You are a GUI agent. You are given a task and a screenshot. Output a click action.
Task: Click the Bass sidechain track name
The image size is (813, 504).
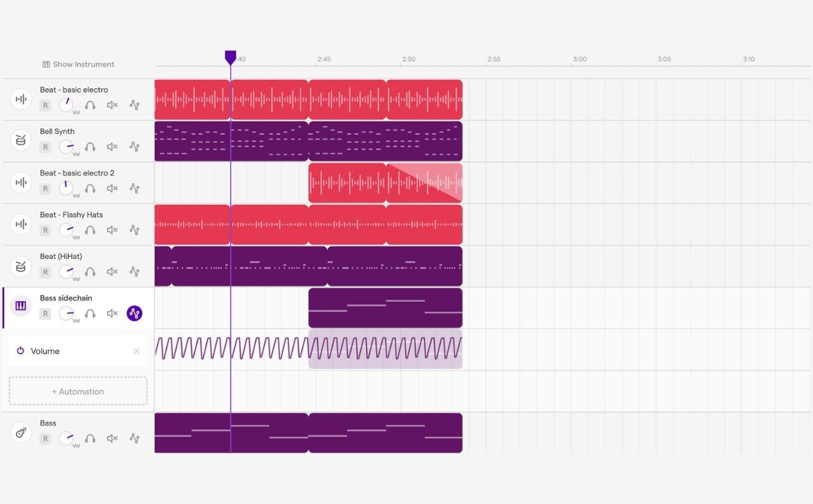[66, 298]
